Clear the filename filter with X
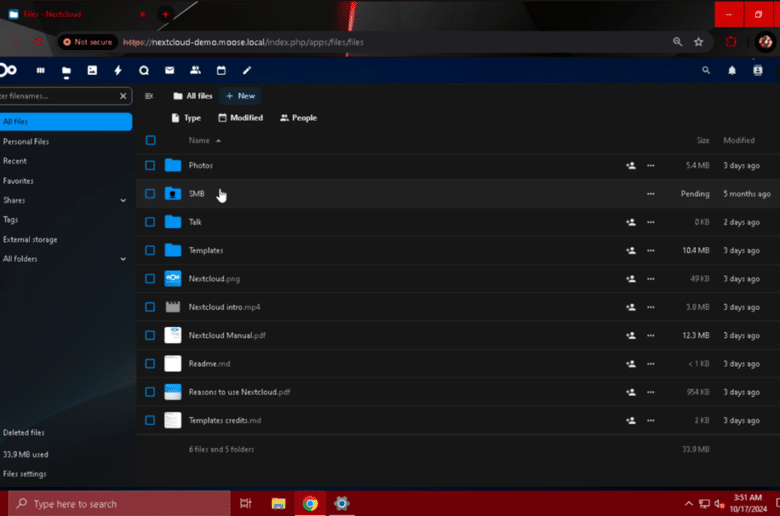The image size is (780, 516). coord(123,96)
